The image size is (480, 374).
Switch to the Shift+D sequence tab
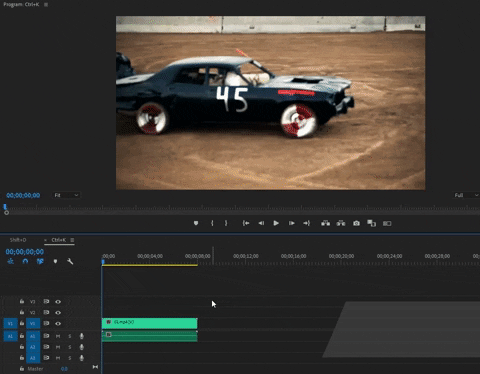pyautogui.click(x=18, y=240)
